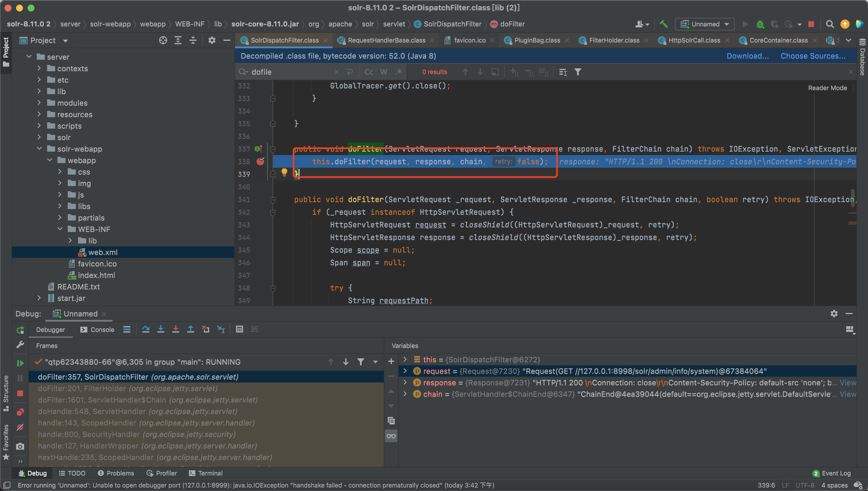Click the previous occurrence up arrow in search bar
This screenshot has width=868, height=491.
click(x=465, y=72)
